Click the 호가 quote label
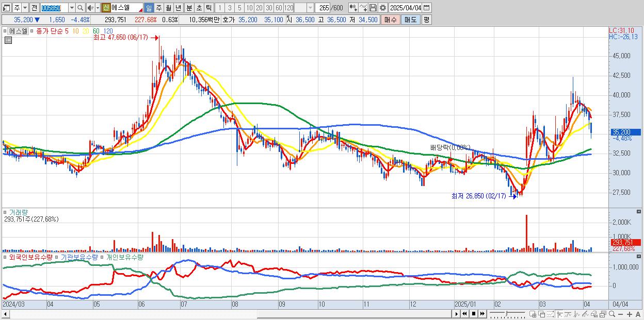The width and height of the screenshot is (644, 320). (229, 20)
